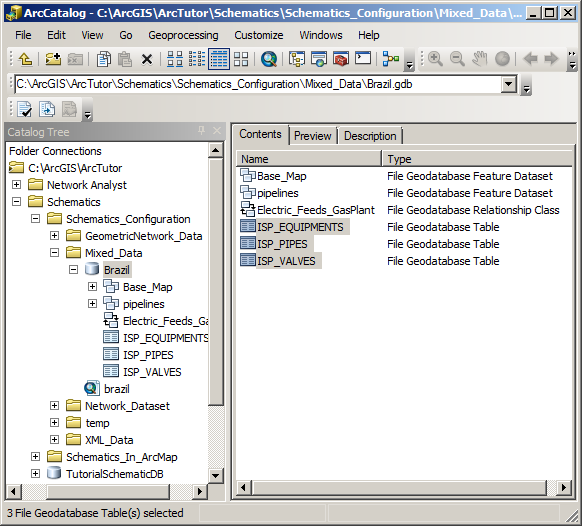Open the ModelBuilder window icon
Image resolution: width=582 pixels, height=526 pixels.
tap(390, 59)
